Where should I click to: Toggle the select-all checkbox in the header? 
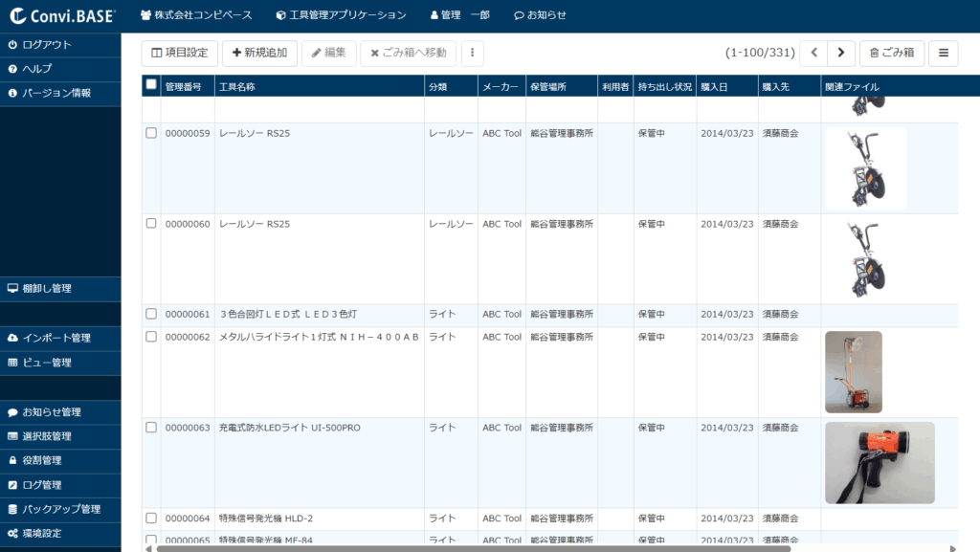click(x=151, y=85)
